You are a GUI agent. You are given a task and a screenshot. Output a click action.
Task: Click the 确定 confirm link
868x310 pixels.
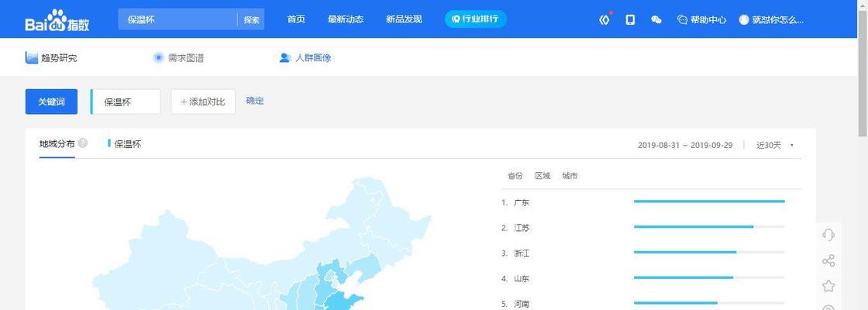coord(254,101)
